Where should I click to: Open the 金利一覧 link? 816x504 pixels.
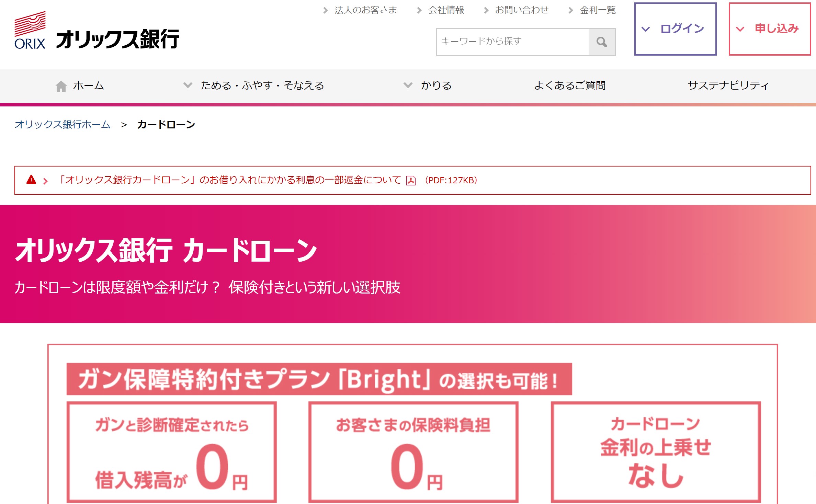[598, 10]
